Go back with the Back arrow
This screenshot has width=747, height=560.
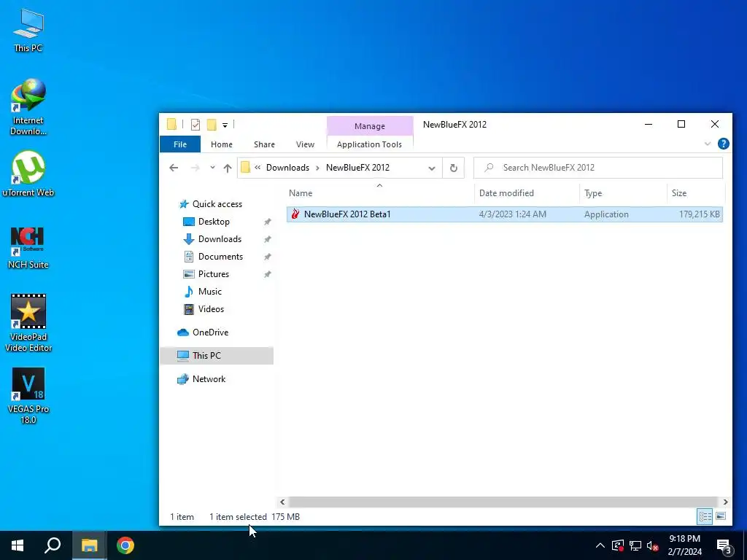click(174, 168)
